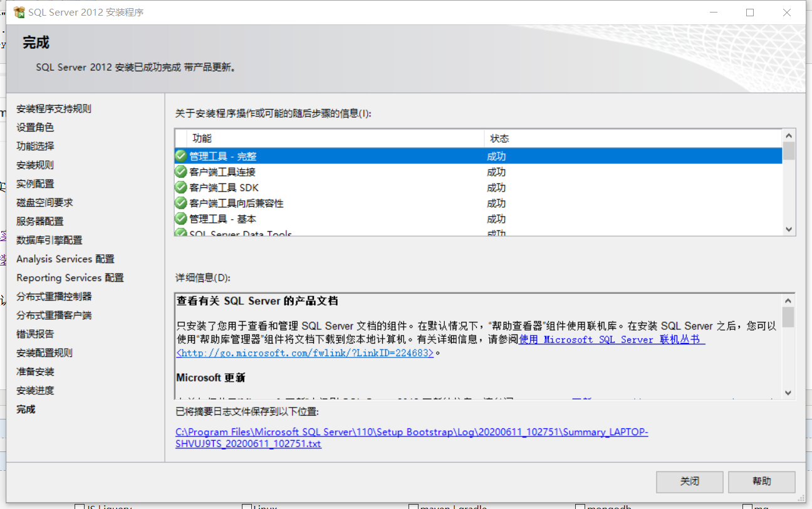The height and width of the screenshot is (509, 812).
Task: Click up arrow of the feature list scrollbar
Action: click(x=789, y=135)
